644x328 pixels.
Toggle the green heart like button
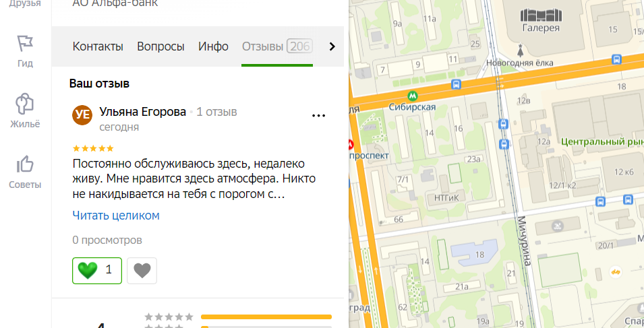[97, 271]
